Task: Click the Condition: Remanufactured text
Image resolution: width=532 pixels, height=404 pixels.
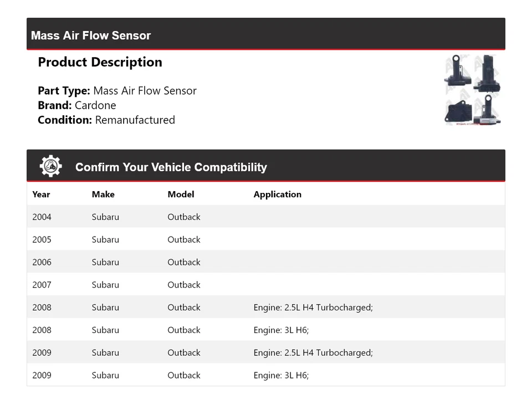Action: pyautogui.click(x=106, y=120)
